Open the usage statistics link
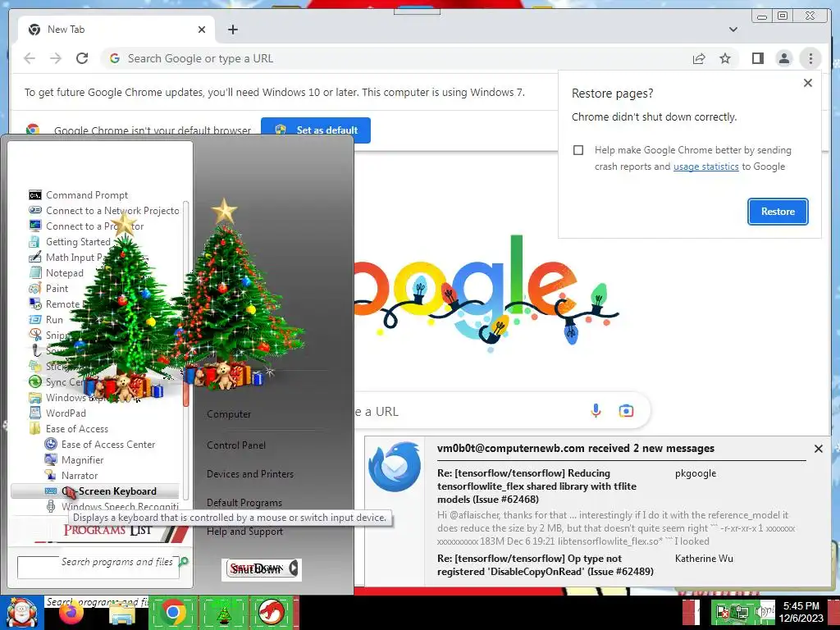The height and width of the screenshot is (630, 840). click(x=705, y=167)
